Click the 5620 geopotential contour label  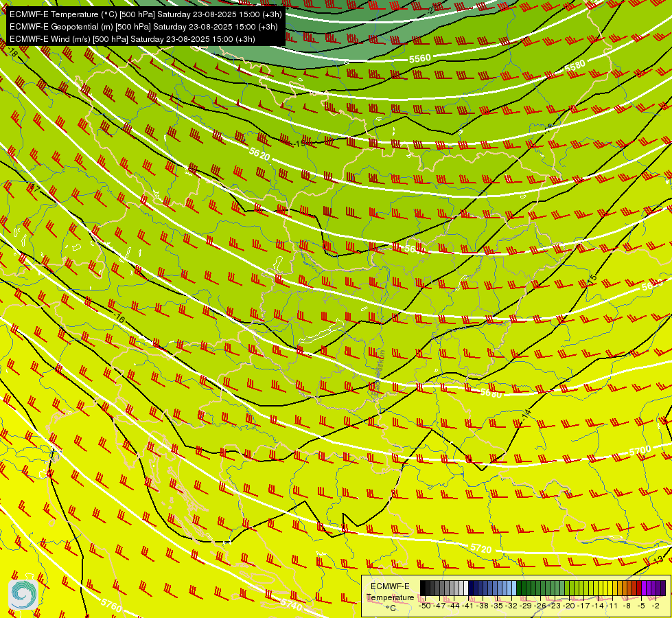coord(259,154)
